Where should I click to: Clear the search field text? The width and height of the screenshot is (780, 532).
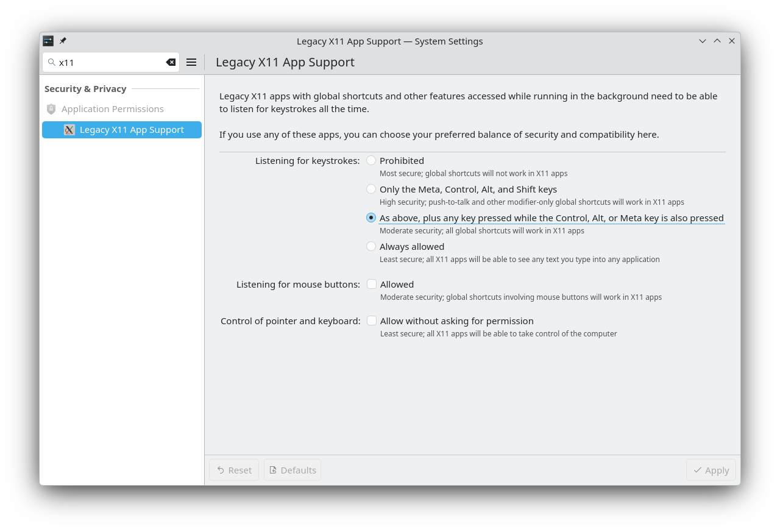171,62
